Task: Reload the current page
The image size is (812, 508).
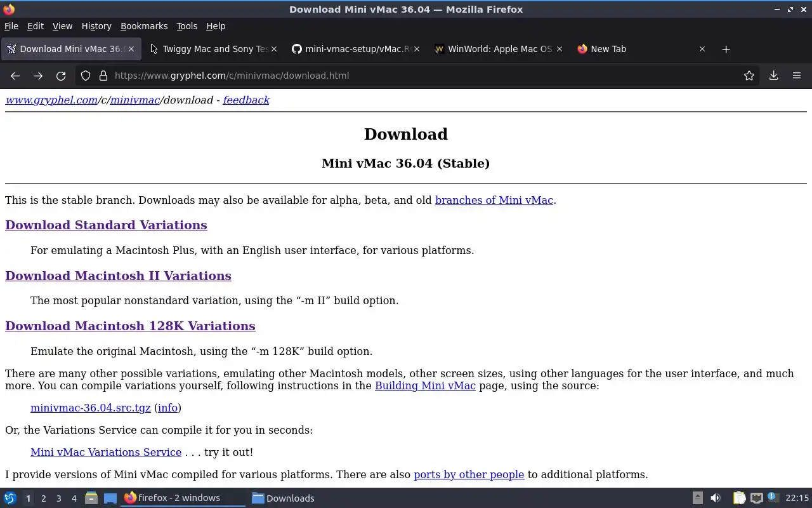Action: click(61, 76)
